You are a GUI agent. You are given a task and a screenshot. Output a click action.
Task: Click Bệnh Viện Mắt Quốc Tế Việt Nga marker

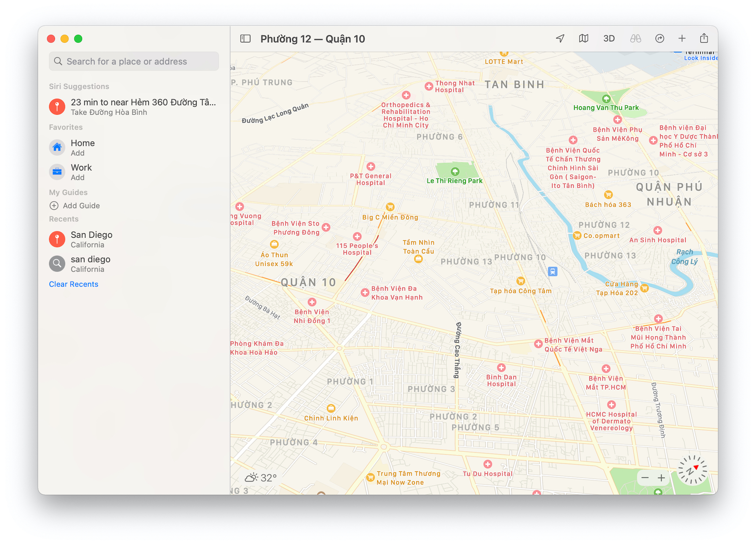[538, 344]
